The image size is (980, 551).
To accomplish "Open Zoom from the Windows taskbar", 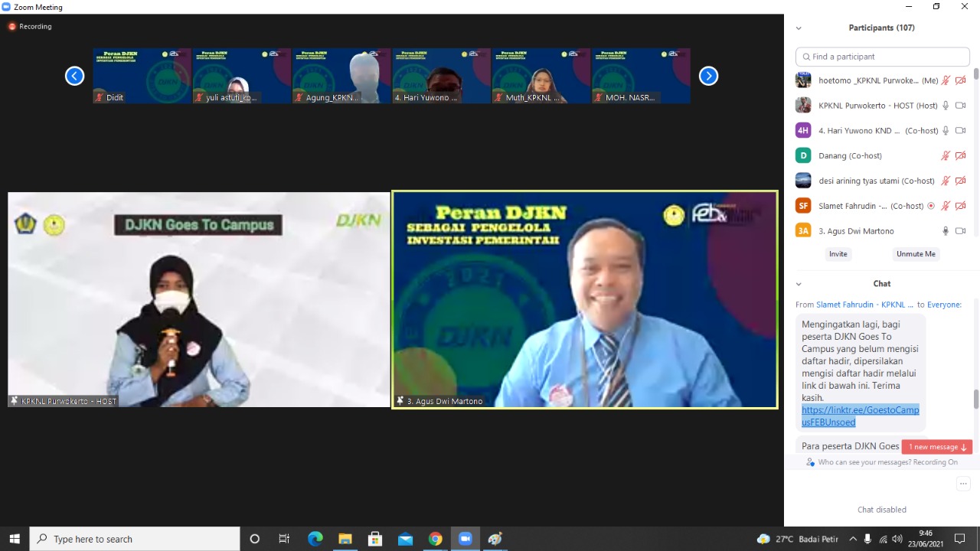I will click(x=465, y=539).
